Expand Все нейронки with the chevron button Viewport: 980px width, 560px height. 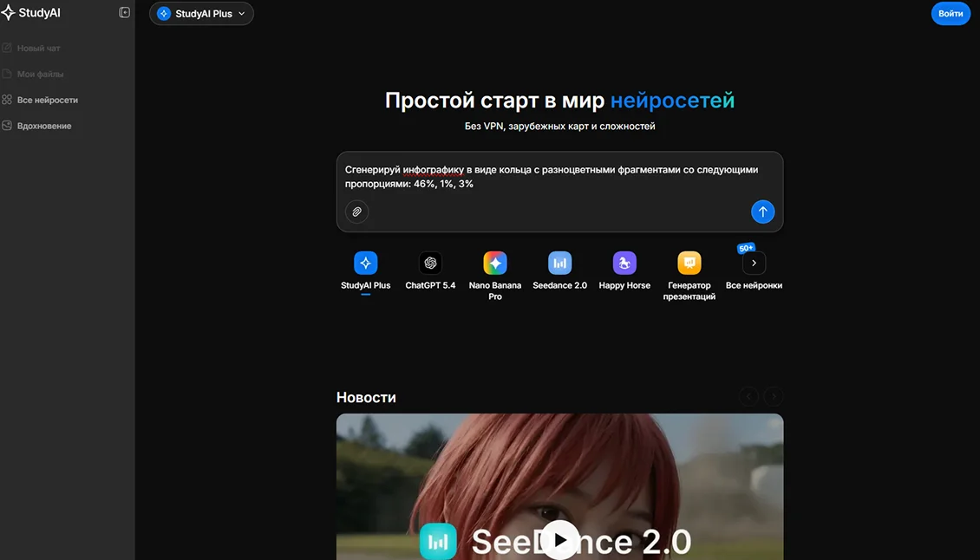(x=754, y=264)
